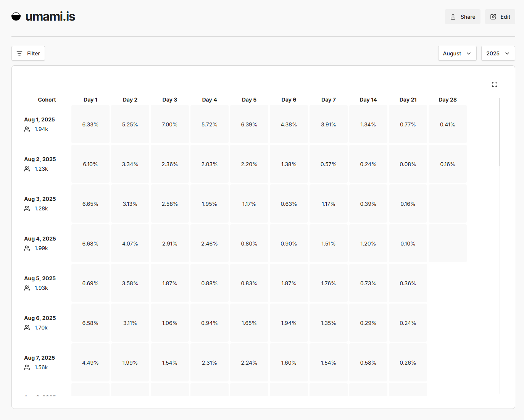This screenshot has height=420, width=524.
Task: Open the 2025 year dropdown
Action: point(498,53)
